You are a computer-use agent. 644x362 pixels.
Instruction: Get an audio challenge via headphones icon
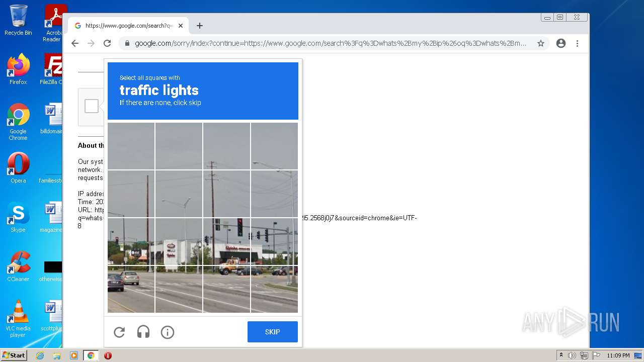(143, 332)
